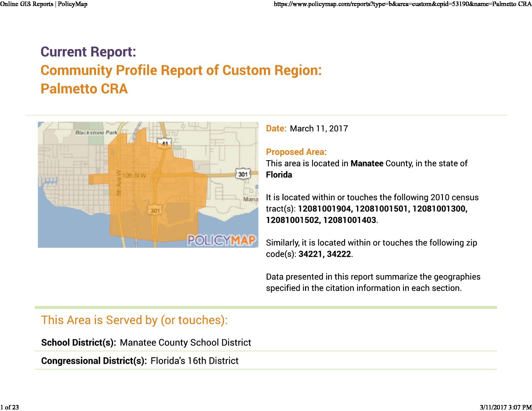
Task: Click 'Community Profile Report of Custom Region:' title
Action: pyautogui.click(x=181, y=70)
